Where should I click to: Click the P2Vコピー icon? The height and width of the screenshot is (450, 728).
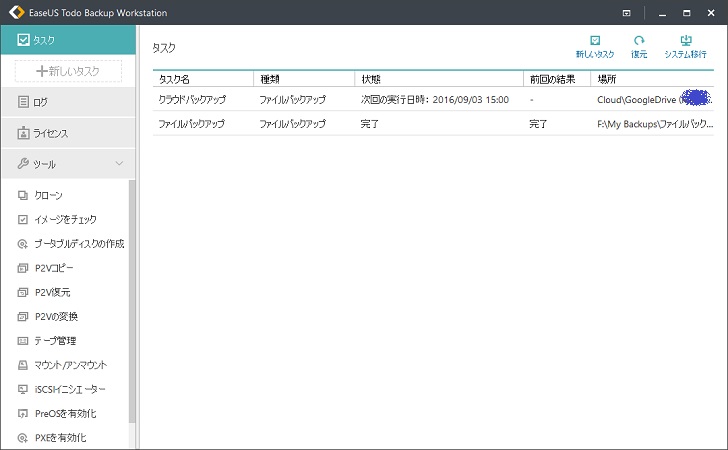pyautogui.click(x=22, y=268)
